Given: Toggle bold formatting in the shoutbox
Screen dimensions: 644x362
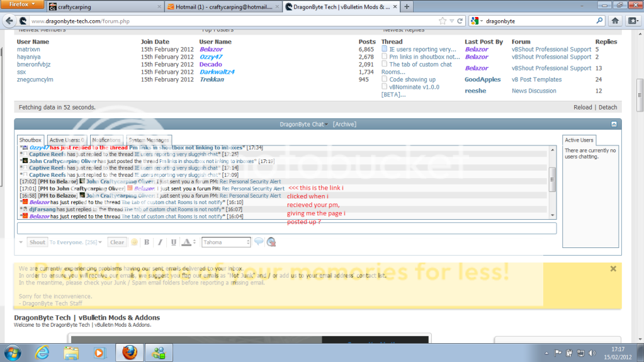Looking at the screenshot, I should point(147,242).
